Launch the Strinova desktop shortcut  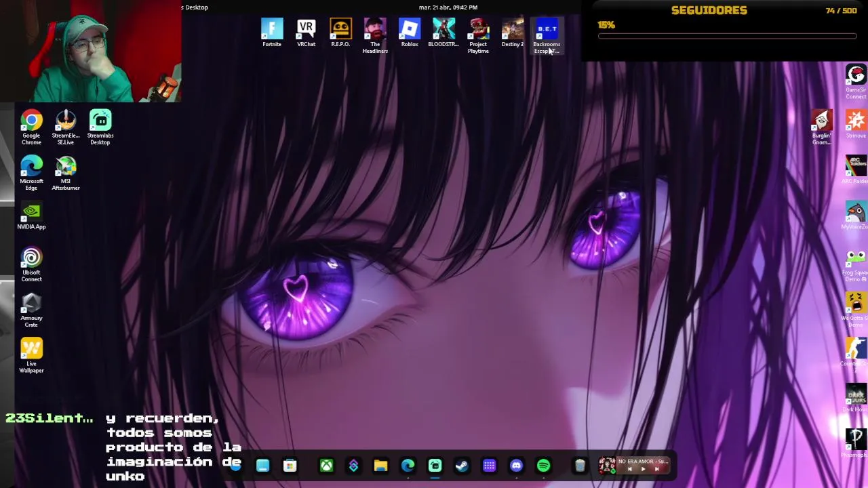point(856,124)
